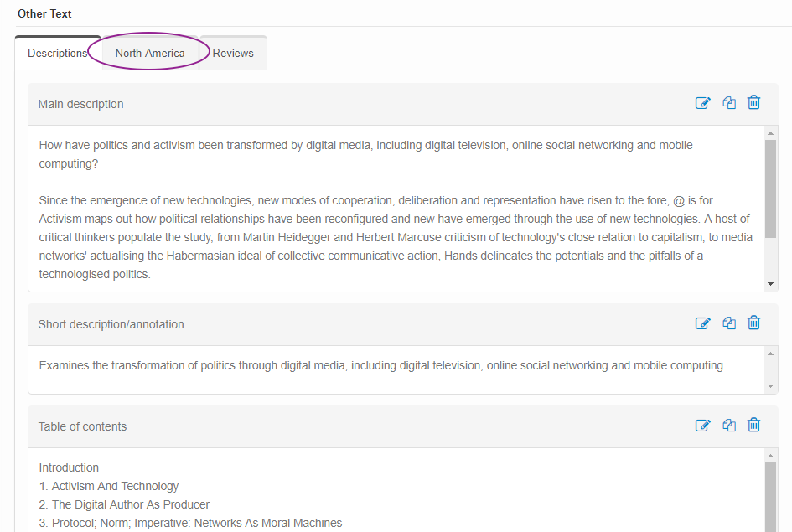This screenshot has width=792, height=532.
Task: Delete the Short description/annotation entry
Action: tap(753, 323)
